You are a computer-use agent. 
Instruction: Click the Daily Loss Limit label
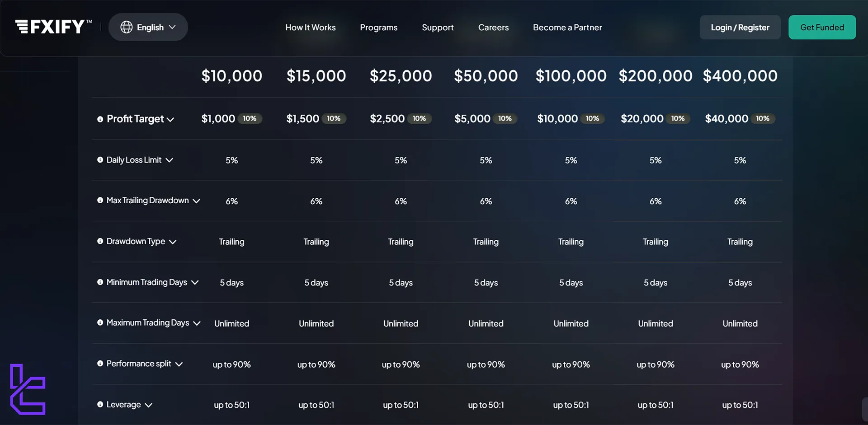point(134,160)
